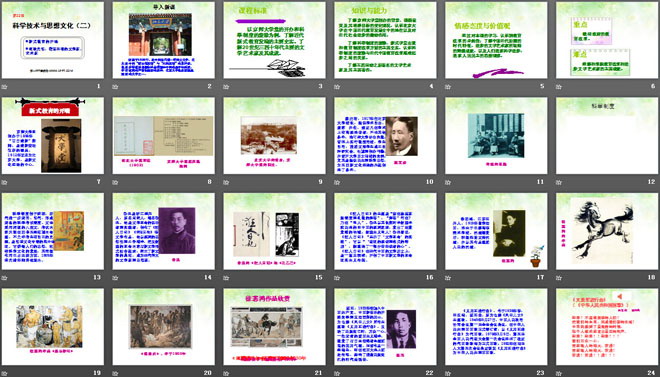The height and width of the screenshot is (377, 660).
Task: Select slide 18 with the galloping horse painting
Action: point(607,231)
